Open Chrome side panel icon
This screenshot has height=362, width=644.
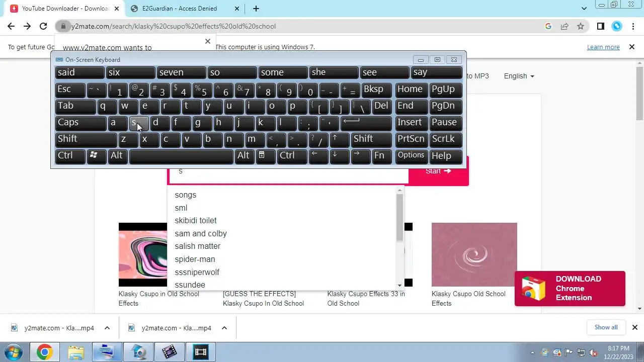[600, 26]
